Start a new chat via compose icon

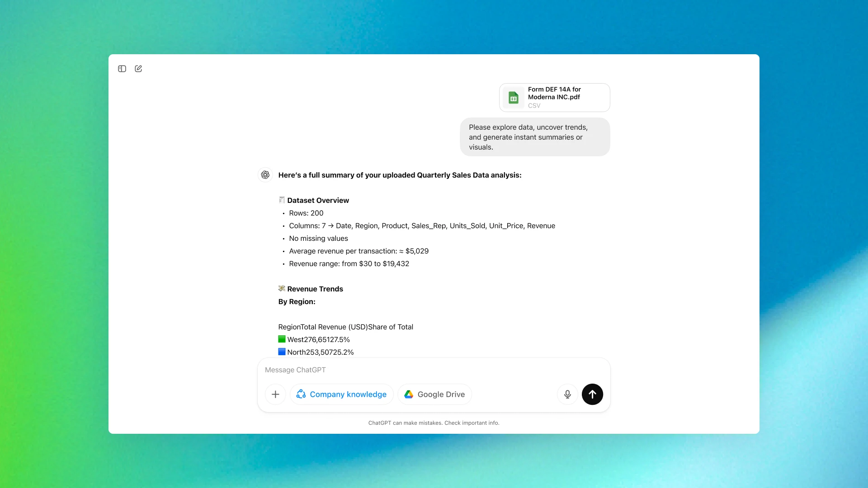138,69
